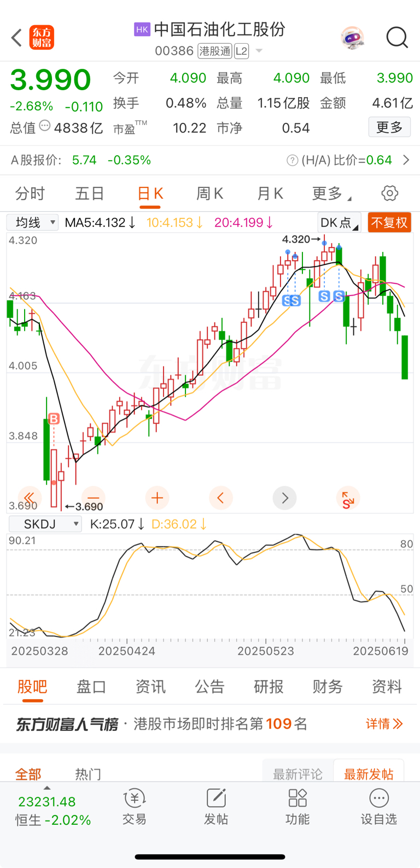This screenshot has width=420, height=868.
Task: Tap the question mark help icon
Action: click(x=293, y=160)
